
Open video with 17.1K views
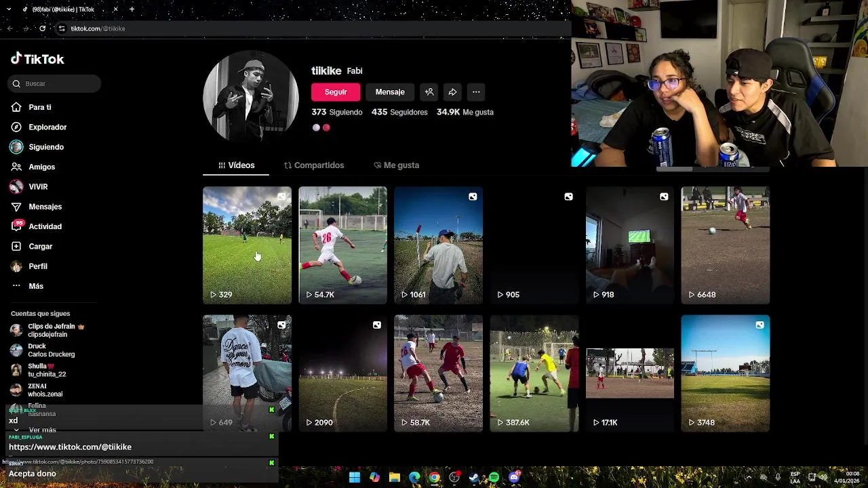tap(629, 373)
